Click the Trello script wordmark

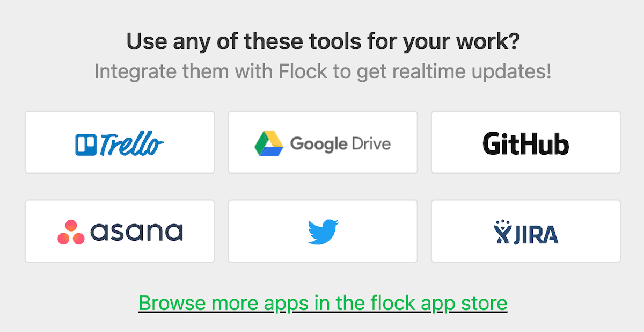pyautogui.click(x=132, y=144)
